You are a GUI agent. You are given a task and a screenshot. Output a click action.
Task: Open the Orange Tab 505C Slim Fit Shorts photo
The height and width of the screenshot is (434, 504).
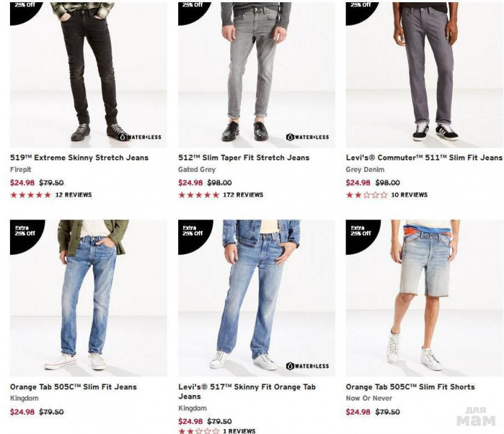pyautogui.click(x=424, y=298)
